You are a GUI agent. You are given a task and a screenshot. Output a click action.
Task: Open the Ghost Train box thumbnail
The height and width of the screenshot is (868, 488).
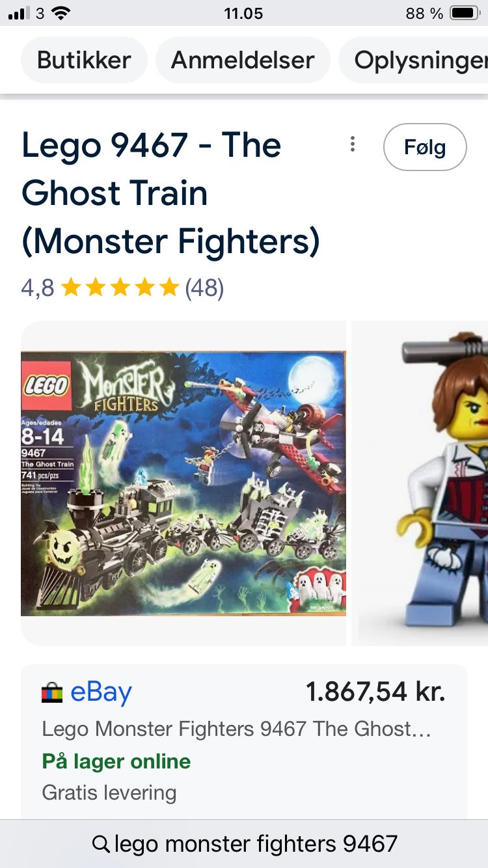click(183, 483)
